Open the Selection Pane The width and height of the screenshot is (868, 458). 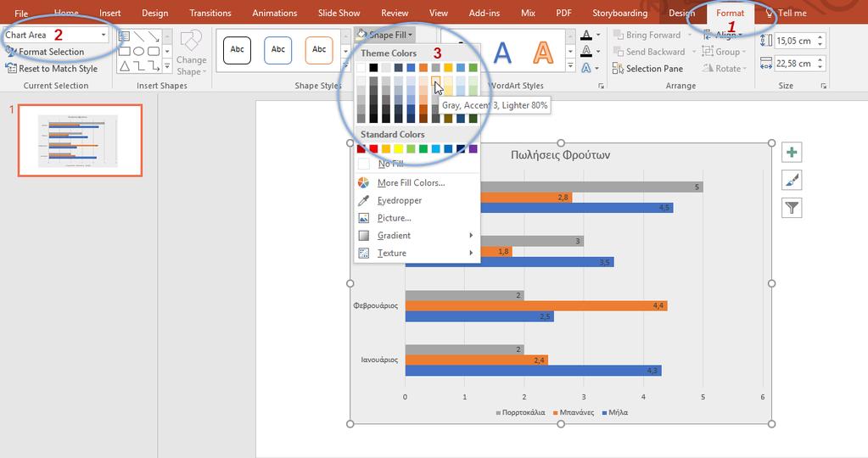[647, 69]
